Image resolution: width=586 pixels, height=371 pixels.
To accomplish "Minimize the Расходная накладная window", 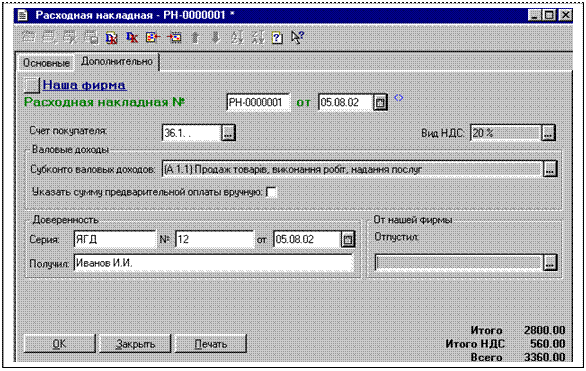I will click(535, 15).
